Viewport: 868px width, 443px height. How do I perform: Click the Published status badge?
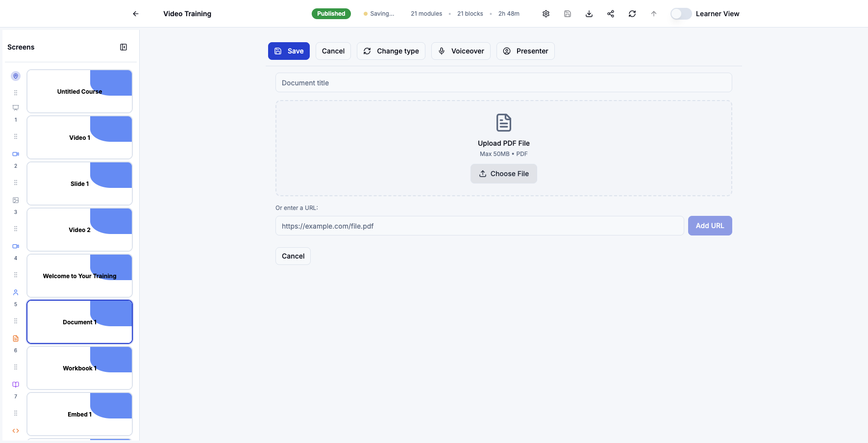click(331, 14)
